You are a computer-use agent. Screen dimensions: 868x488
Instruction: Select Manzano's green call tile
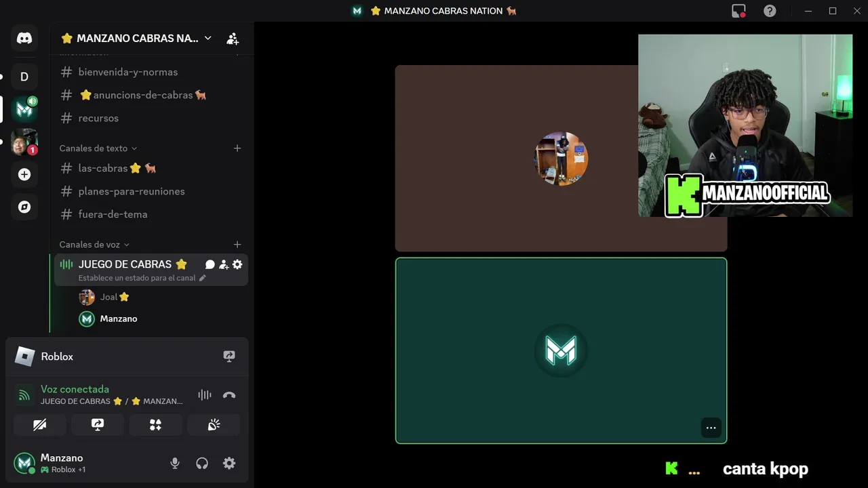[x=561, y=350]
